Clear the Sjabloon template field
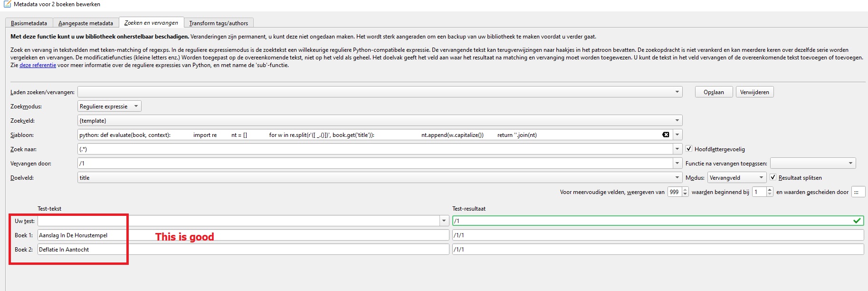This screenshot has height=291, width=868. 666,135
